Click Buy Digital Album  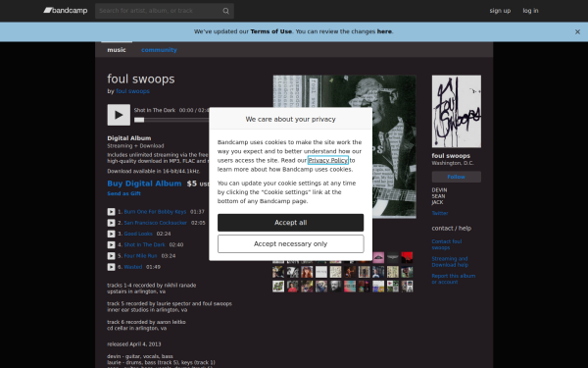[144, 184]
